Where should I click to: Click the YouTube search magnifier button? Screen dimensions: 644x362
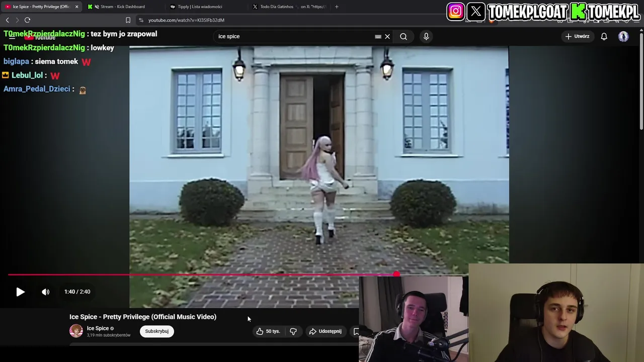click(404, 36)
